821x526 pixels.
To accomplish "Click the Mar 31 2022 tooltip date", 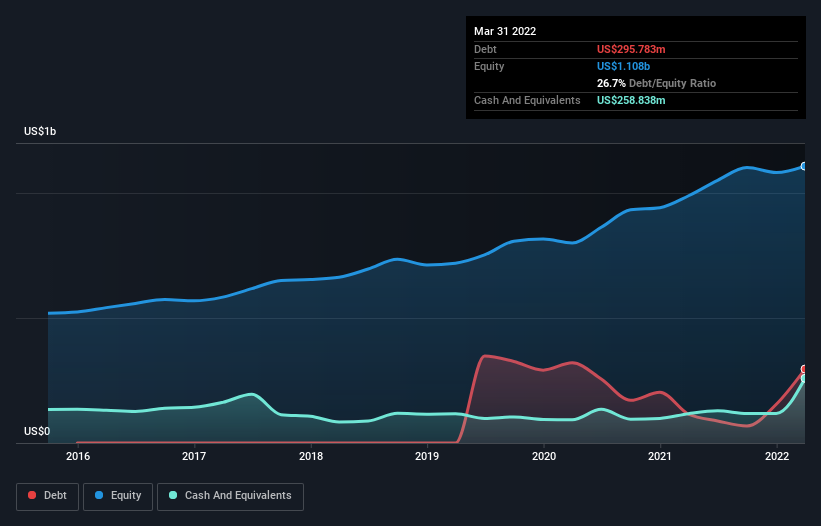I will (505, 31).
